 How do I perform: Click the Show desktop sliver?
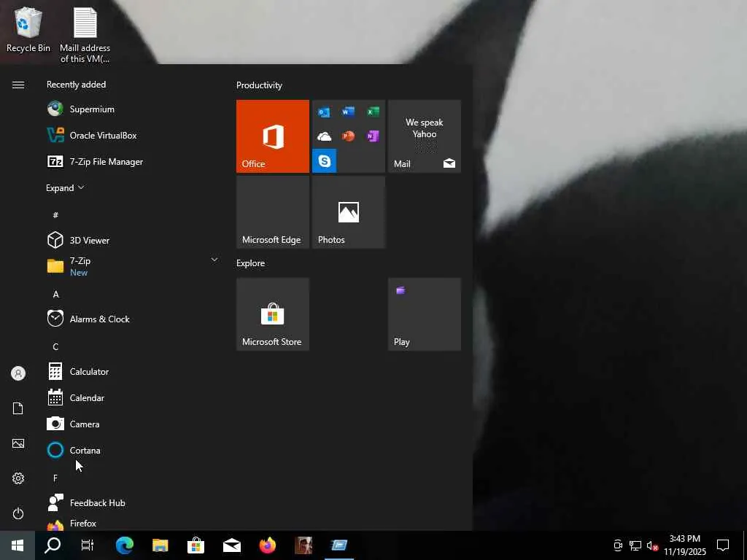point(745,545)
